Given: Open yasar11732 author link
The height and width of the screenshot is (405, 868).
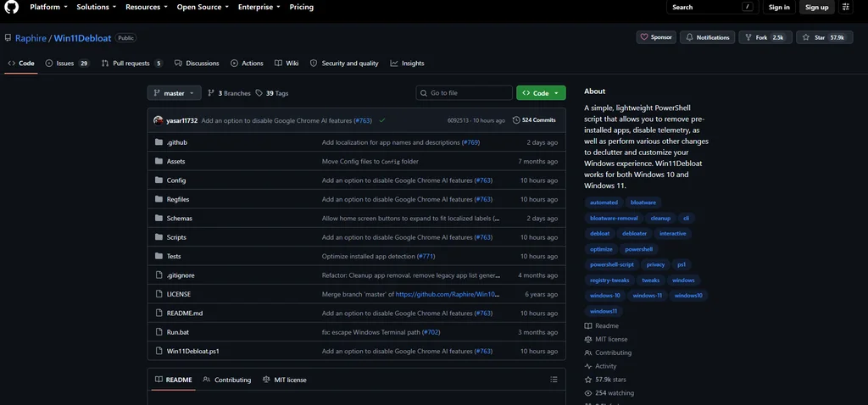Looking at the screenshot, I should 181,120.
